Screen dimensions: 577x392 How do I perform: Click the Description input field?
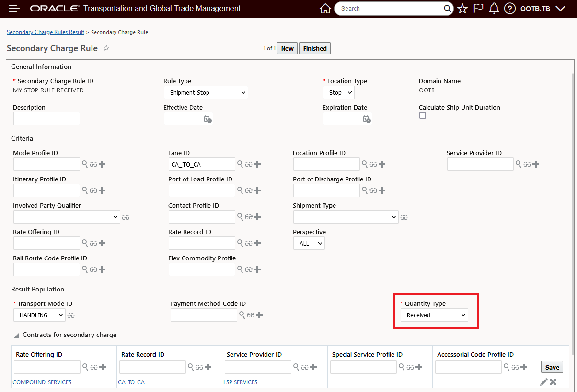tap(46, 119)
